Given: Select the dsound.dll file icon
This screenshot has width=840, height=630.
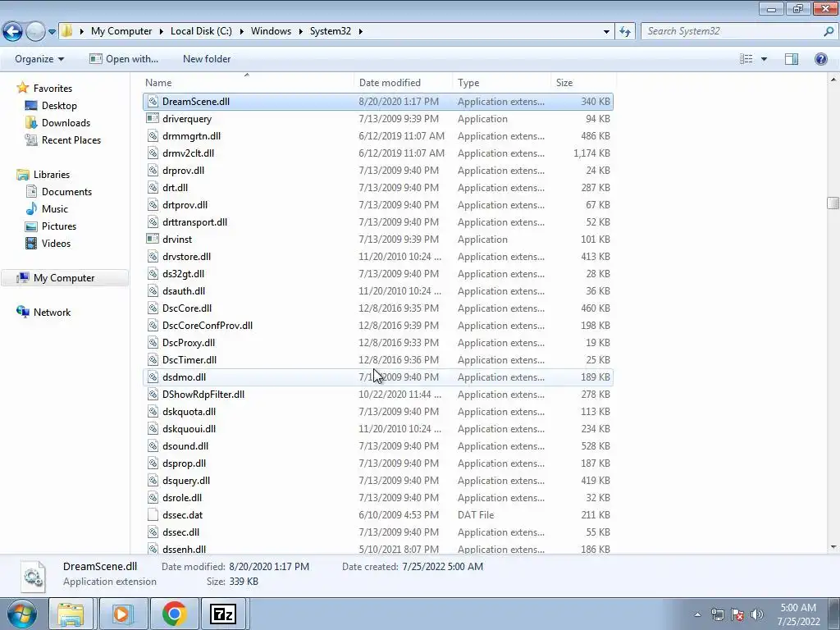Looking at the screenshot, I should (x=153, y=445).
